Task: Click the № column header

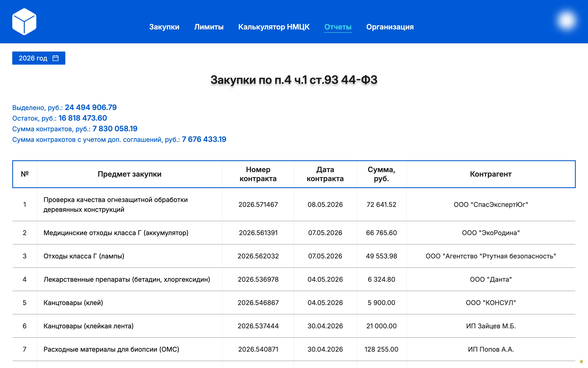Action: [x=24, y=174]
